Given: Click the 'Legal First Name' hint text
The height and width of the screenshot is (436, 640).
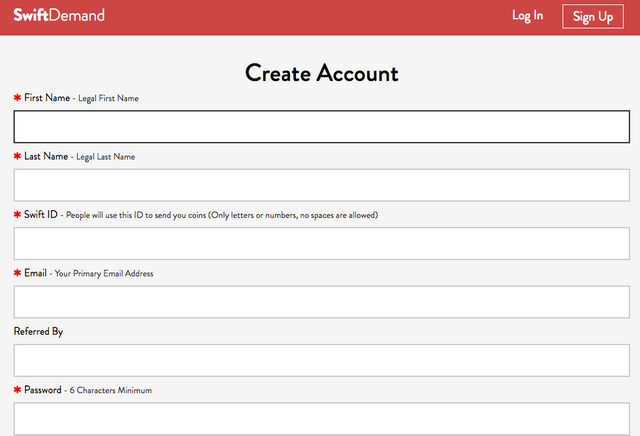Looking at the screenshot, I should [109, 98].
